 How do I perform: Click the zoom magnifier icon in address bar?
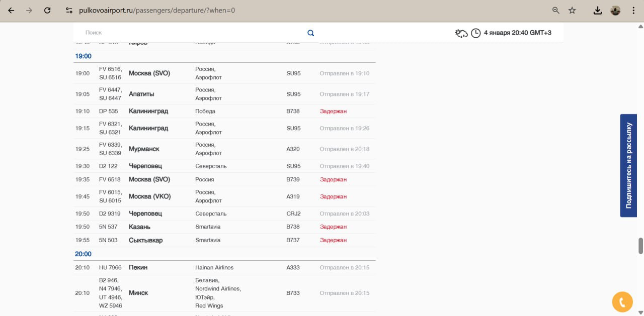pos(555,10)
